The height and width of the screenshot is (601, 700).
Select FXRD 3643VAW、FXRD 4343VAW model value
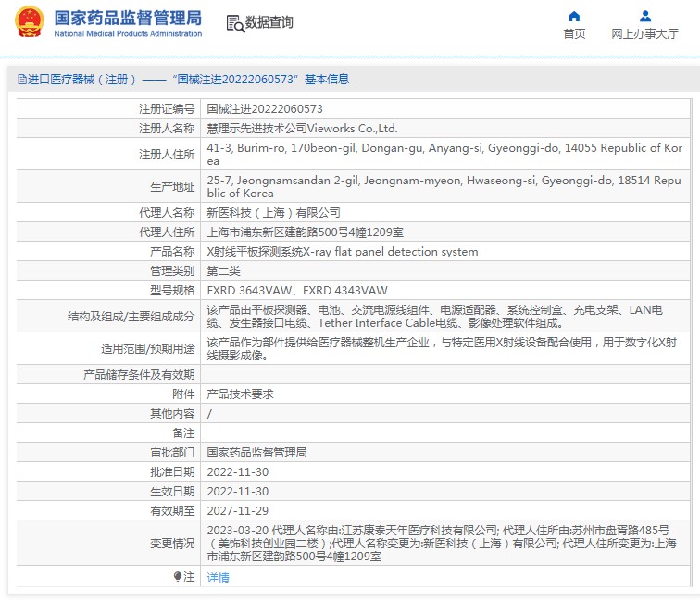point(297,291)
